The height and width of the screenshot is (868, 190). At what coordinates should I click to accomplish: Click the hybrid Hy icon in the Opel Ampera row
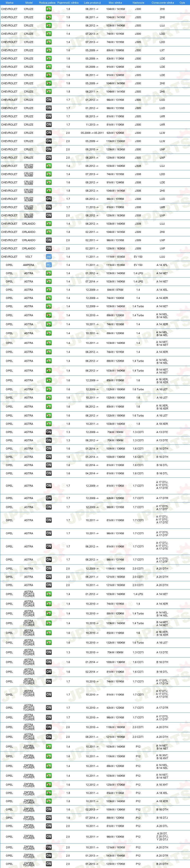point(49,265)
